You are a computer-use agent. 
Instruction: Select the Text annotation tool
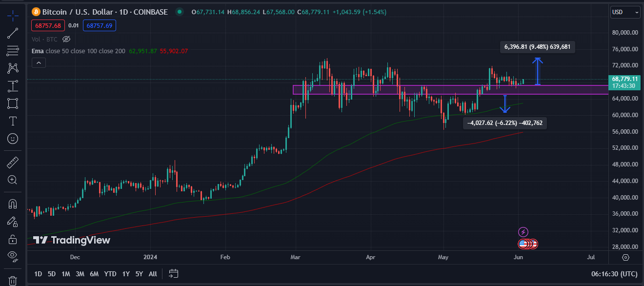click(x=13, y=121)
